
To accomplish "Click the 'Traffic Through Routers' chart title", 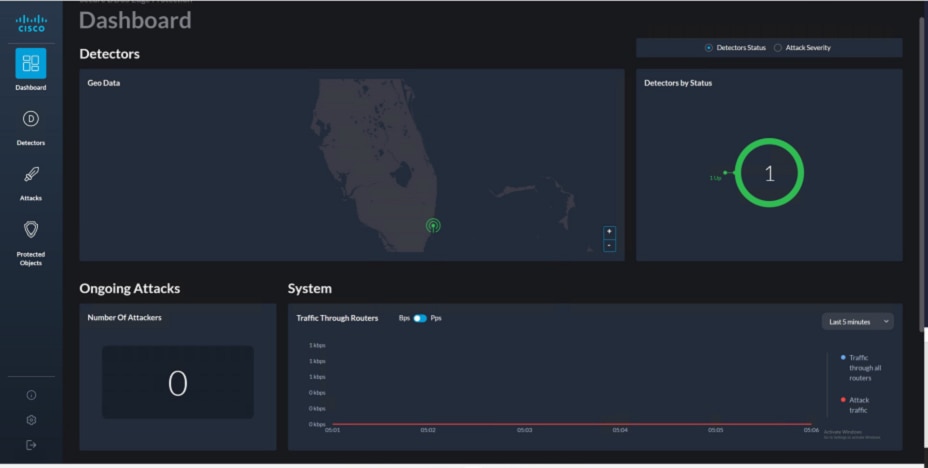I will point(337,318).
